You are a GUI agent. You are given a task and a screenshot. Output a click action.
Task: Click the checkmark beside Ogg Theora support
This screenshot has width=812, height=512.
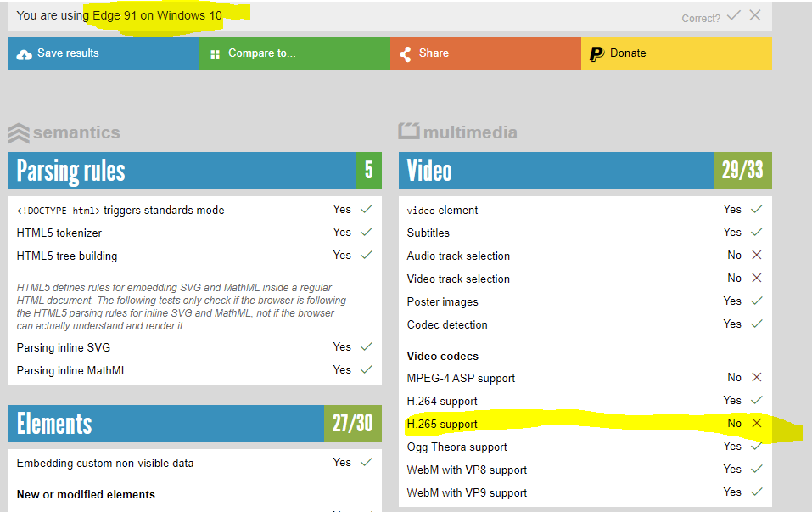click(x=757, y=446)
